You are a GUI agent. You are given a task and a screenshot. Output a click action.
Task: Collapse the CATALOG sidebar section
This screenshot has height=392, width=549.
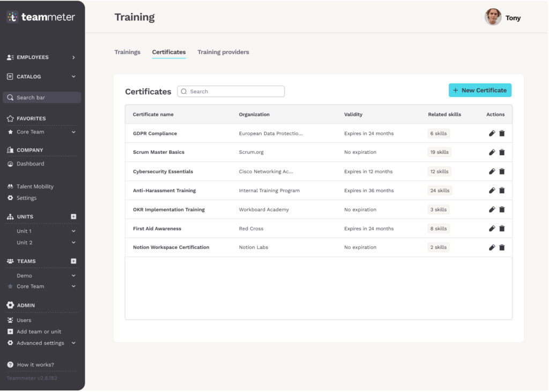tap(73, 77)
